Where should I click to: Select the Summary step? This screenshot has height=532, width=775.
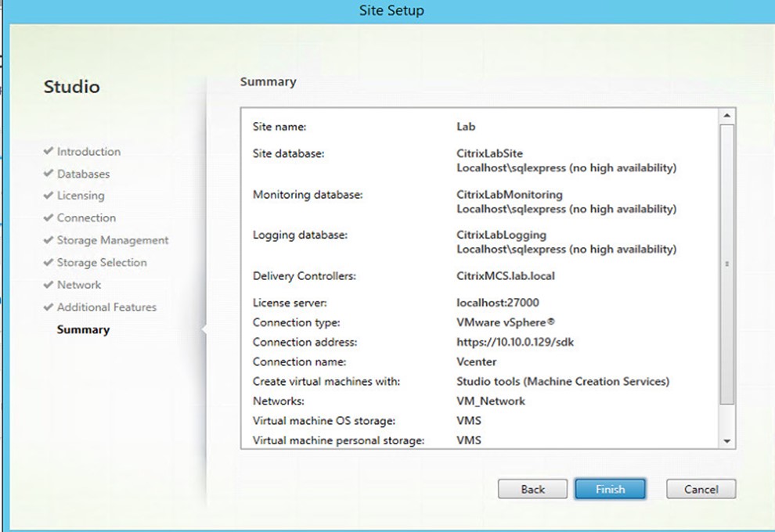pyautogui.click(x=83, y=329)
